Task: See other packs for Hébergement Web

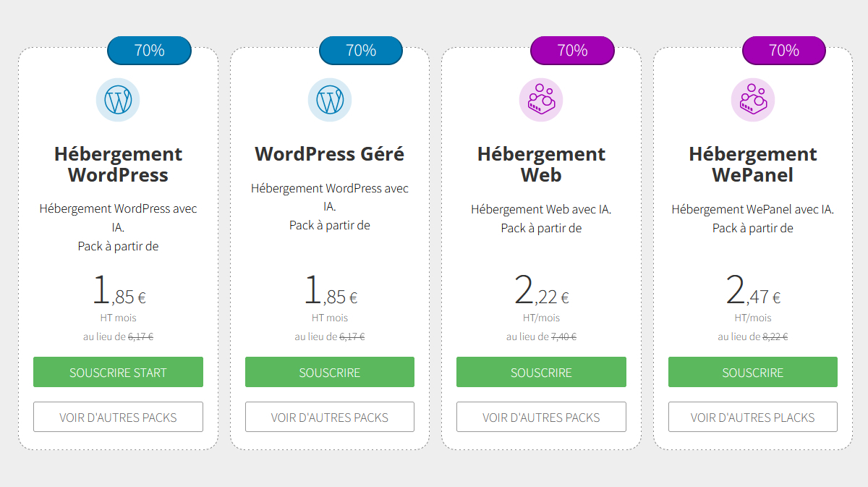Action: [x=541, y=418]
